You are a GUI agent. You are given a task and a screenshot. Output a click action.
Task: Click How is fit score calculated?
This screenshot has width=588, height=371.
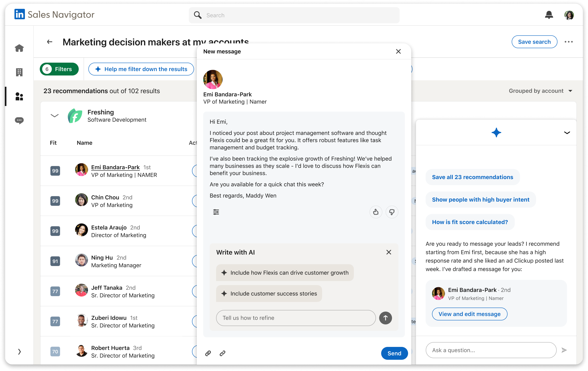(x=470, y=222)
